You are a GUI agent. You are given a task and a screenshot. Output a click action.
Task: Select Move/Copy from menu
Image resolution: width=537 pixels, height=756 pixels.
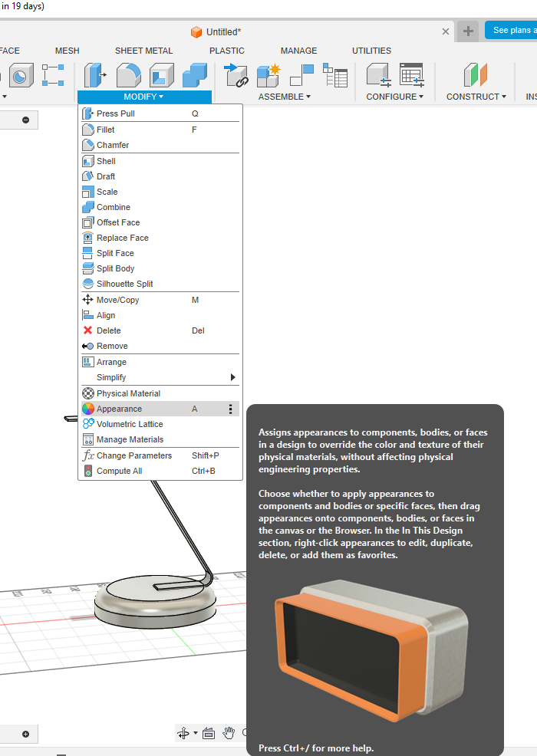[160, 300]
